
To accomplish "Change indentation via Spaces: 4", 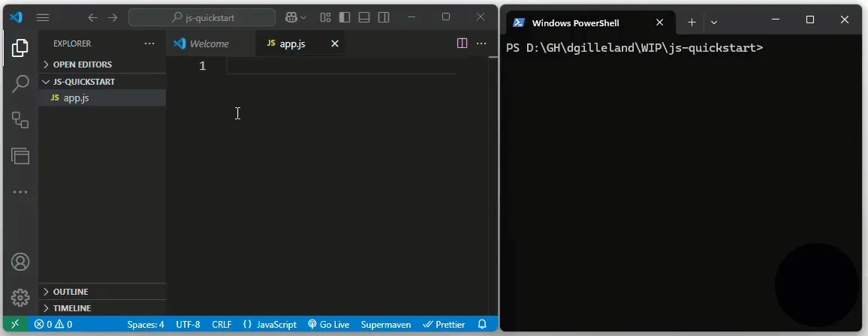I will point(146,325).
